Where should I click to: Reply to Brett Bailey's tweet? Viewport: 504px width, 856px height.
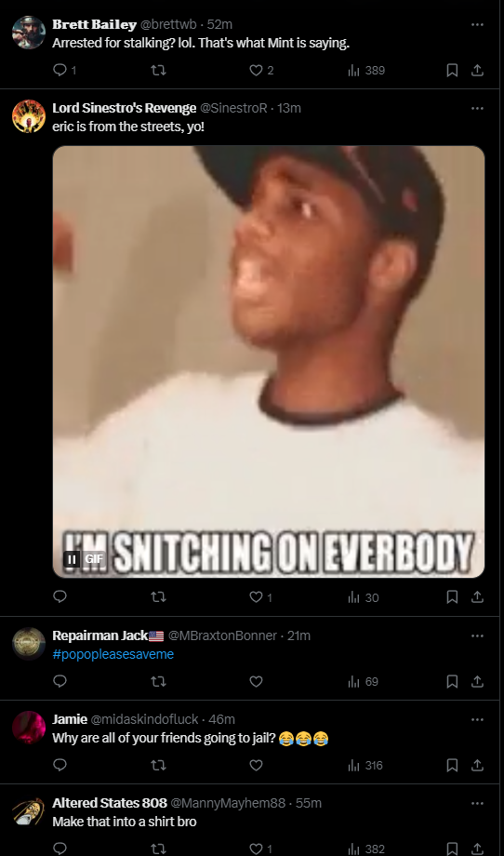tap(60, 71)
